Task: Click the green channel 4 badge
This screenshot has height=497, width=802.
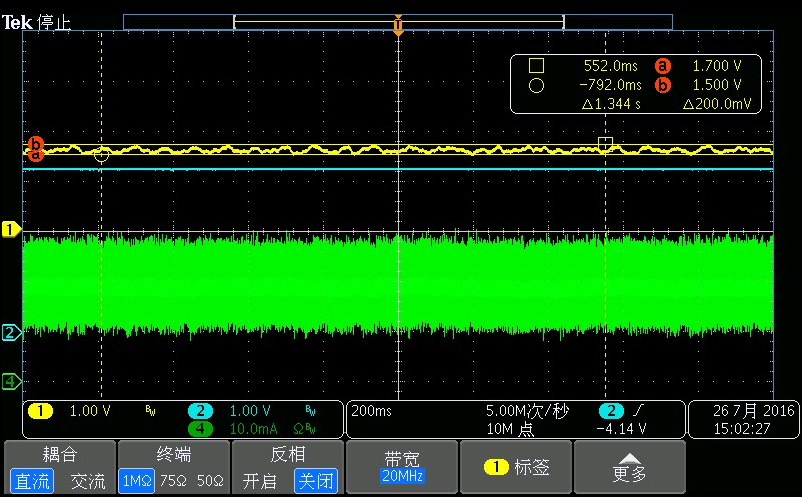Action: point(200,428)
